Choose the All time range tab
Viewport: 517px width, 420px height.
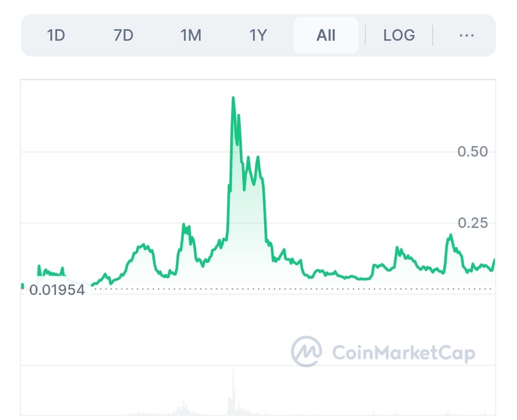[x=326, y=35]
